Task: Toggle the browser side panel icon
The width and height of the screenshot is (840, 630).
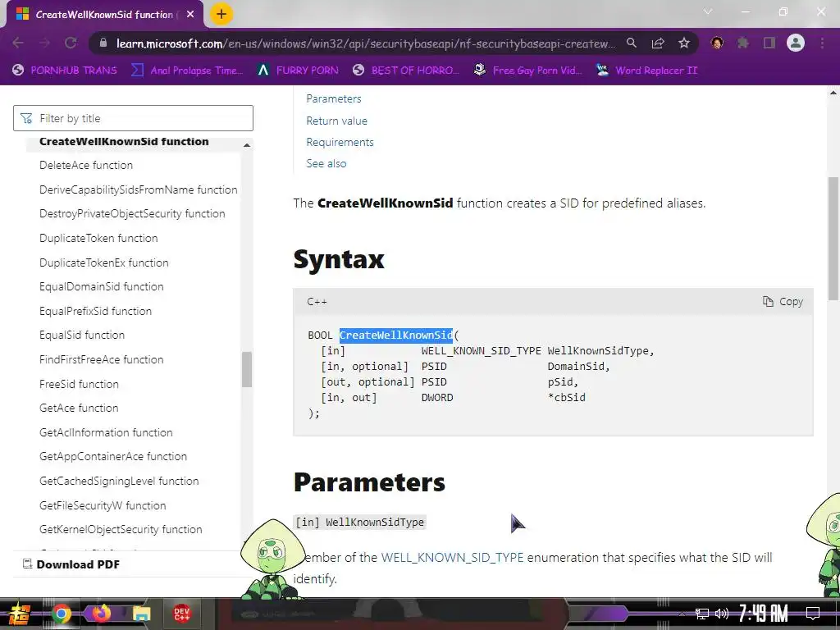Action: [769, 43]
